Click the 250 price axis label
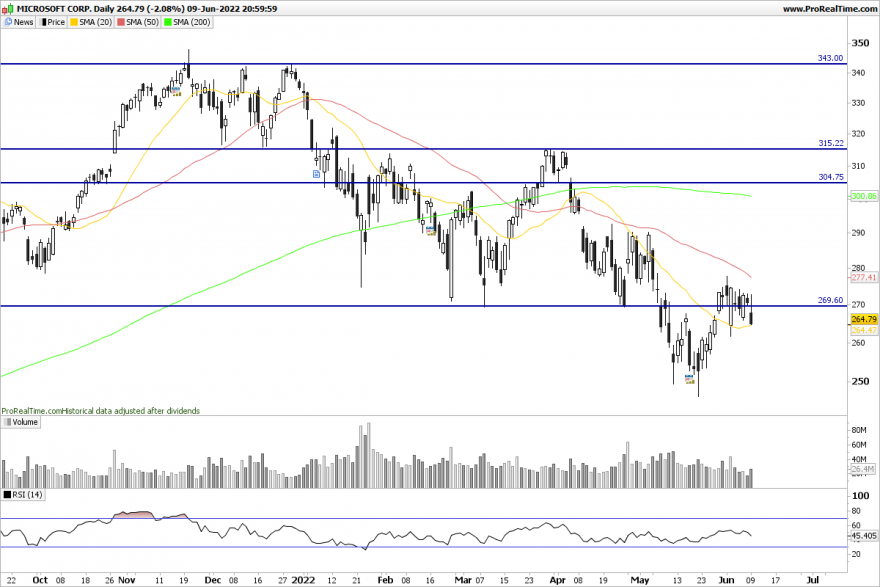 (x=860, y=381)
